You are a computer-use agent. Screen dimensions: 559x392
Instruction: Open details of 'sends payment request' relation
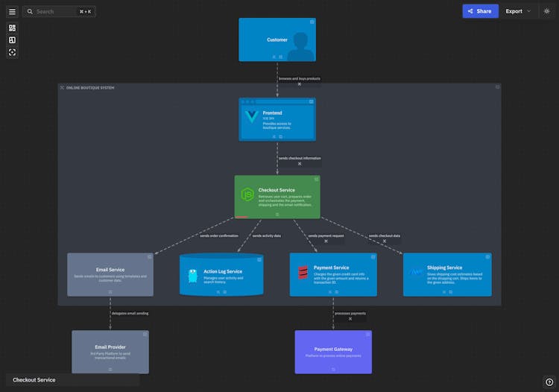coord(326,241)
